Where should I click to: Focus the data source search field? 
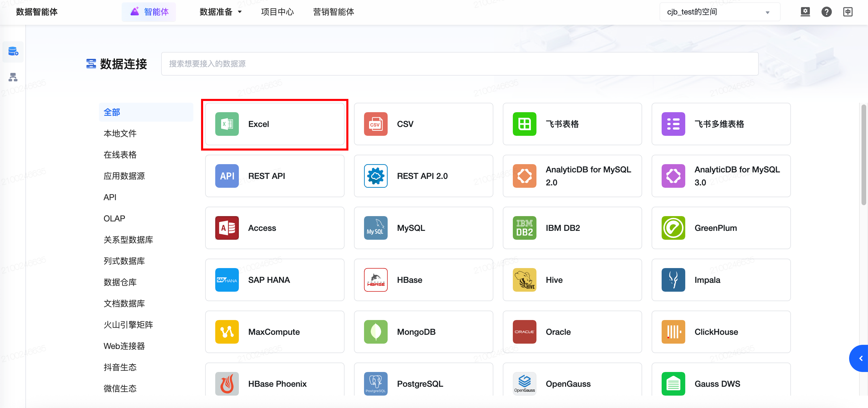(x=460, y=63)
